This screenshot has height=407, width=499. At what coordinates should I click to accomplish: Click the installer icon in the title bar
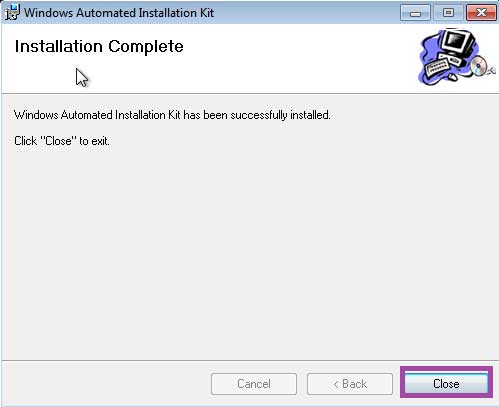point(12,12)
